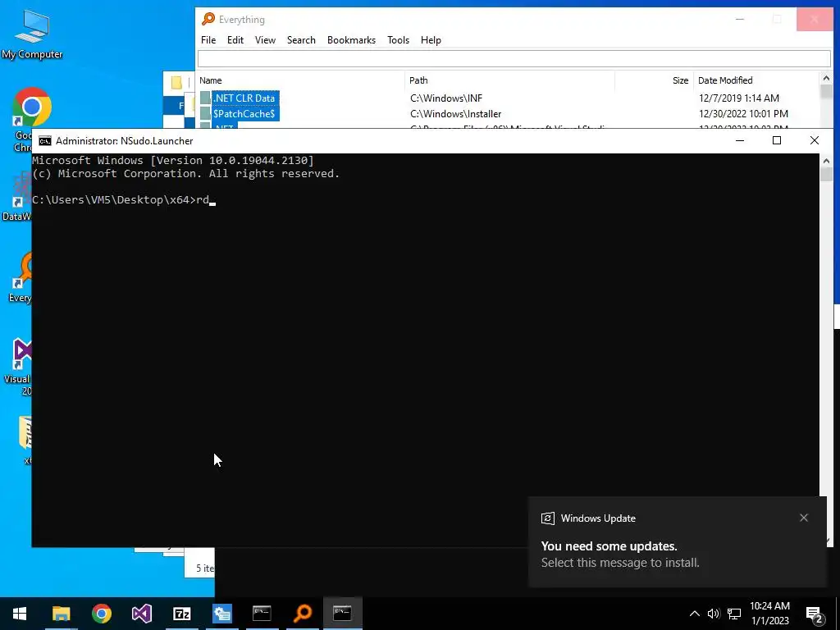Sort Everything results by Name column
Screen dimensions: 840x630
point(300,80)
